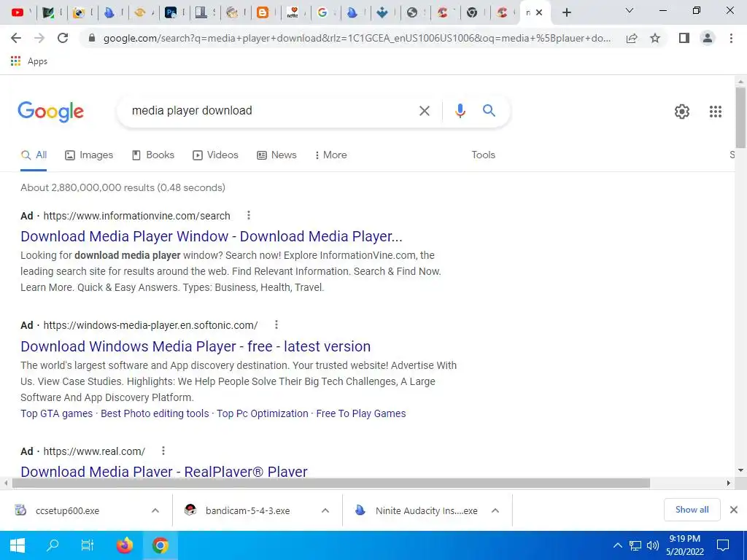Switch to the YouTube tab
This screenshot has width=747, height=560.
pyautogui.click(x=18, y=12)
